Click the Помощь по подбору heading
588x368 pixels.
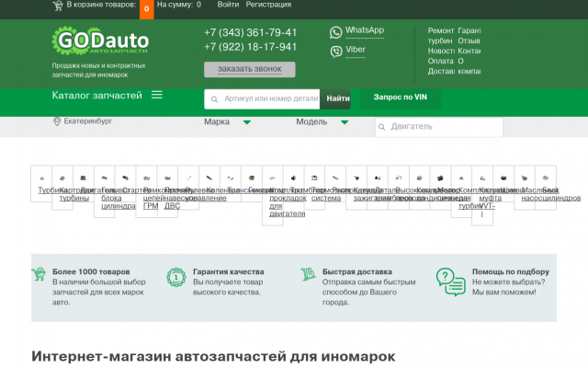tap(511, 271)
